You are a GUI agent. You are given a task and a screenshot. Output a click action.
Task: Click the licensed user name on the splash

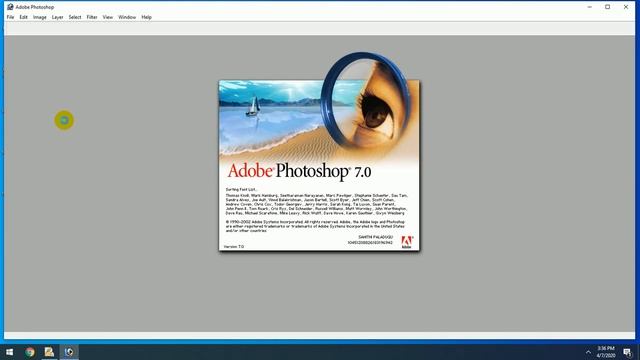click(376, 237)
